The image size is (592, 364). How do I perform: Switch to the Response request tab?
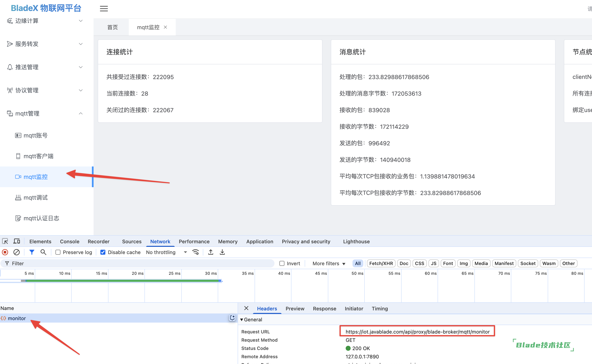[324, 309]
